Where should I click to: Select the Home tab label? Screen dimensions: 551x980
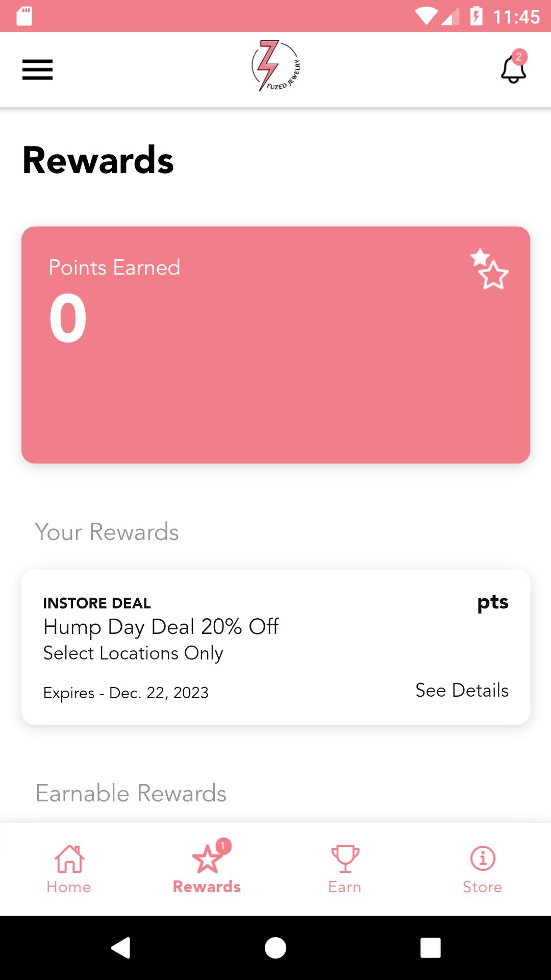[69, 887]
